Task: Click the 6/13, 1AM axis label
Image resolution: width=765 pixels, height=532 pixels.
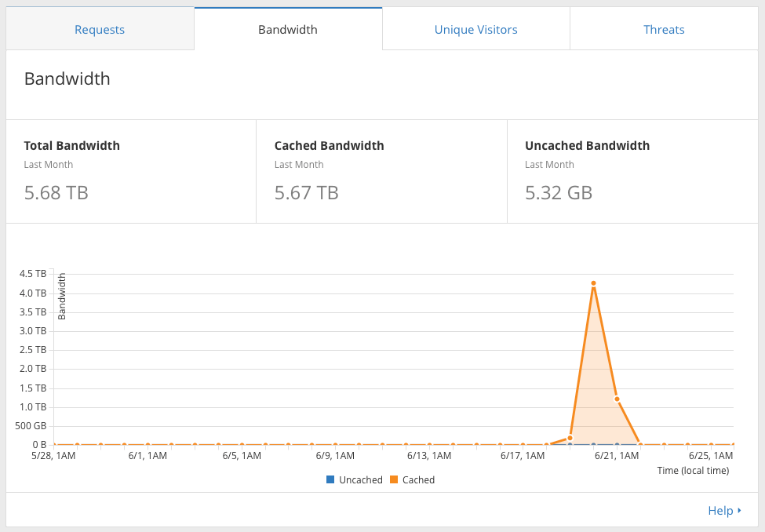Action: [429, 456]
